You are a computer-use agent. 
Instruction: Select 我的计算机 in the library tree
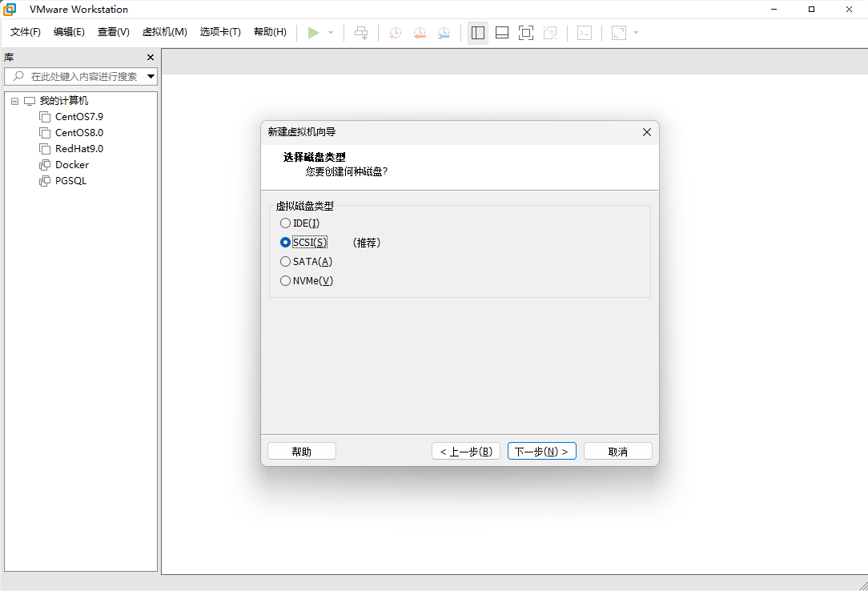click(64, 101)
